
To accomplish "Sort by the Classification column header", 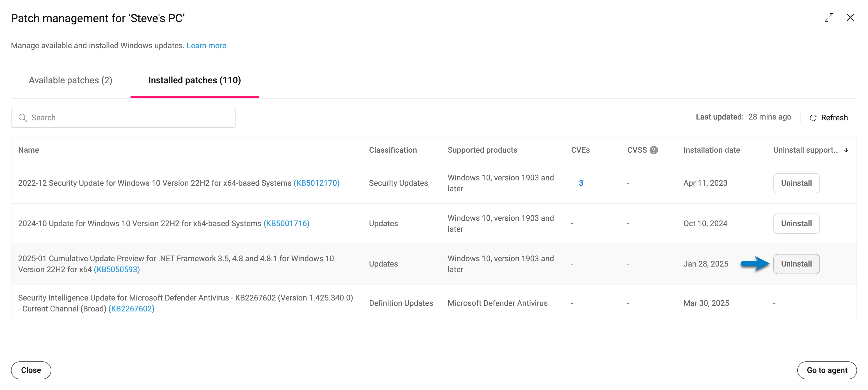I will pyautogui.click(x=392, y=150).
